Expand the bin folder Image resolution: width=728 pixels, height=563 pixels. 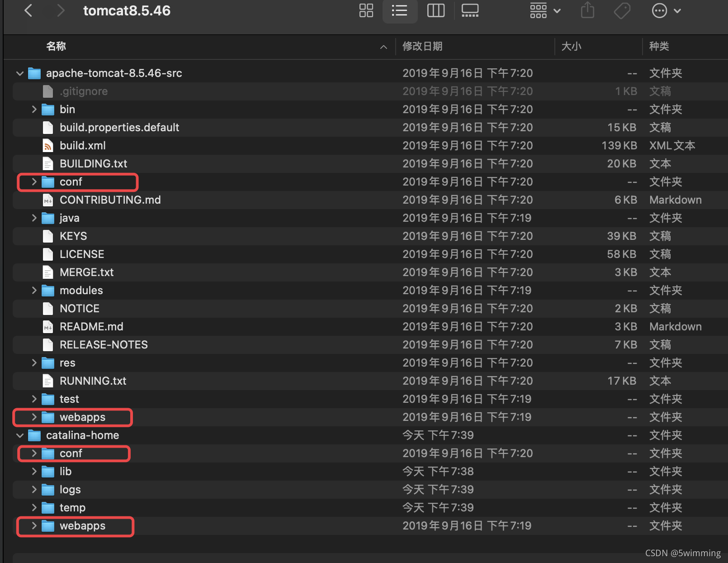34,109
